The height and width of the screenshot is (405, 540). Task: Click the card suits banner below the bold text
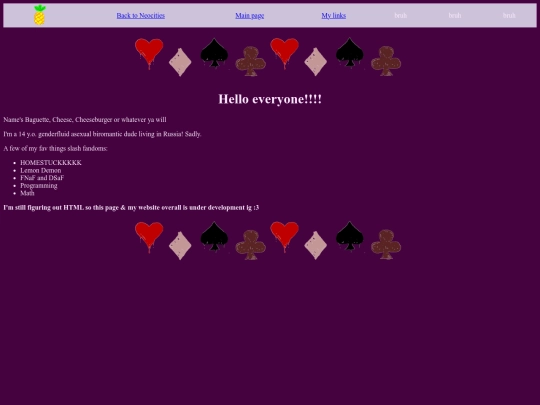(x=268, y=240)
